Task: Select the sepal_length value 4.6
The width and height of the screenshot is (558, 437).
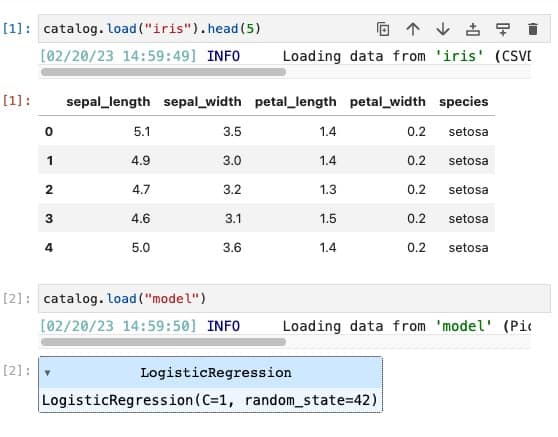Action: [141, 218]
